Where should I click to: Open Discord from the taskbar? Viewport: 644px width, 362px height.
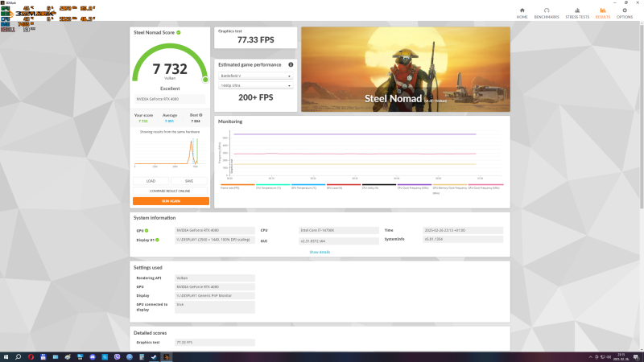93,356
